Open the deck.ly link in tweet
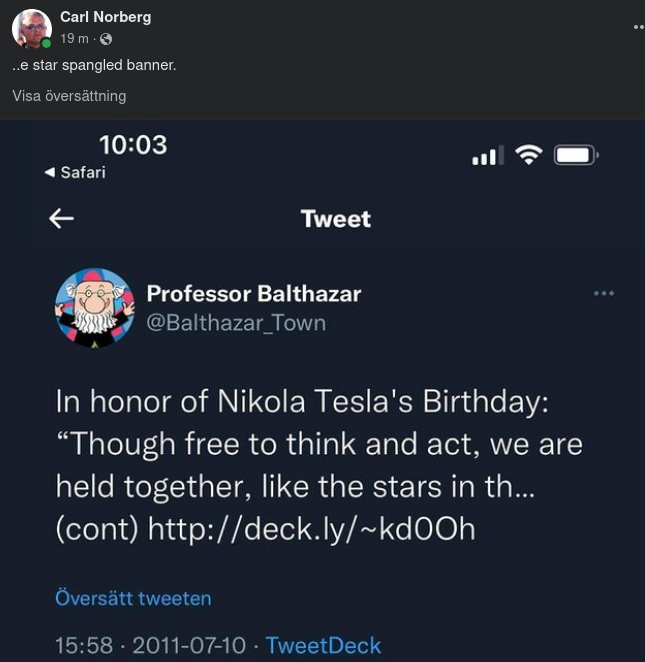Viewport: 645px width, 662px height. point(311,528)
